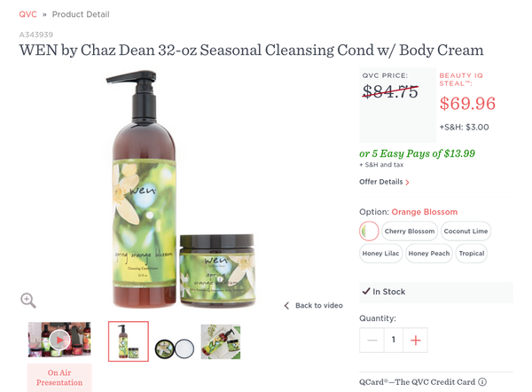Open the QVC breadcrumb link
The image size is (532, 392).
[x=27, y=14]
